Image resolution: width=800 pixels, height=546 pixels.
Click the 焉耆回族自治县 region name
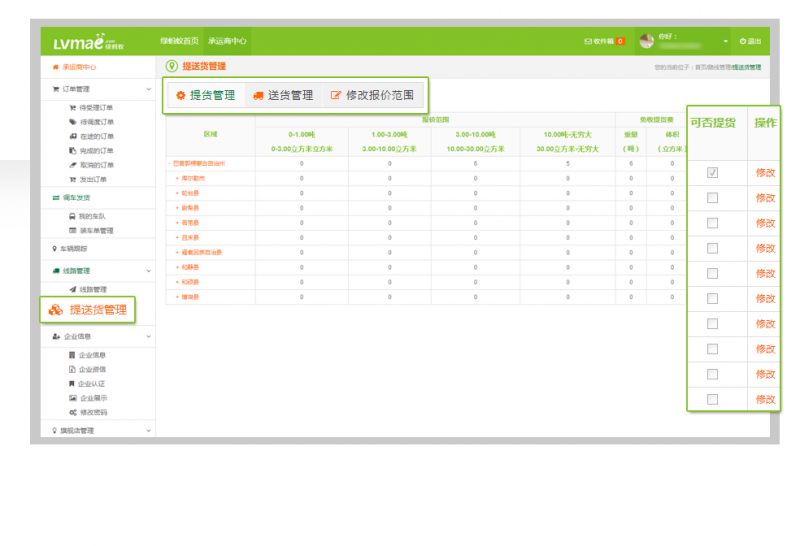tap(202, 253)
